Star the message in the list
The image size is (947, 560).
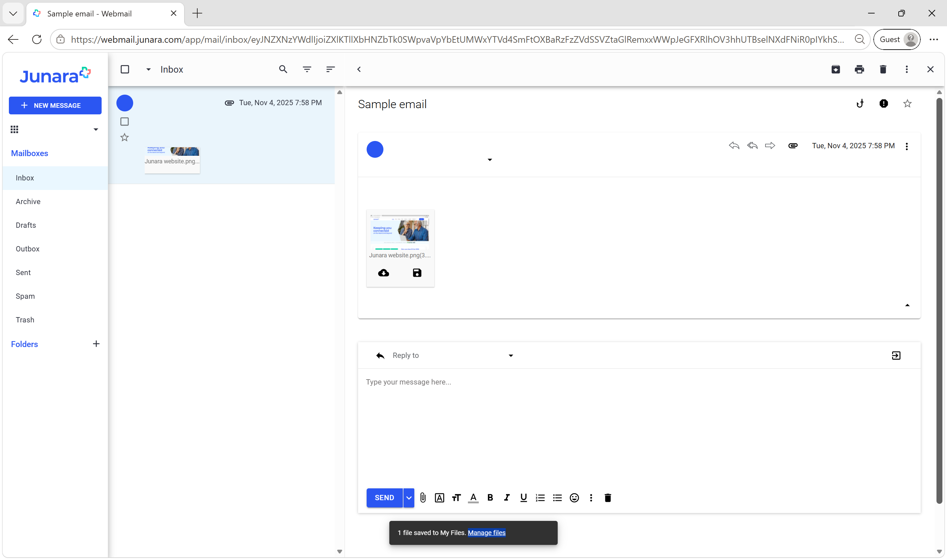[125, 137]
